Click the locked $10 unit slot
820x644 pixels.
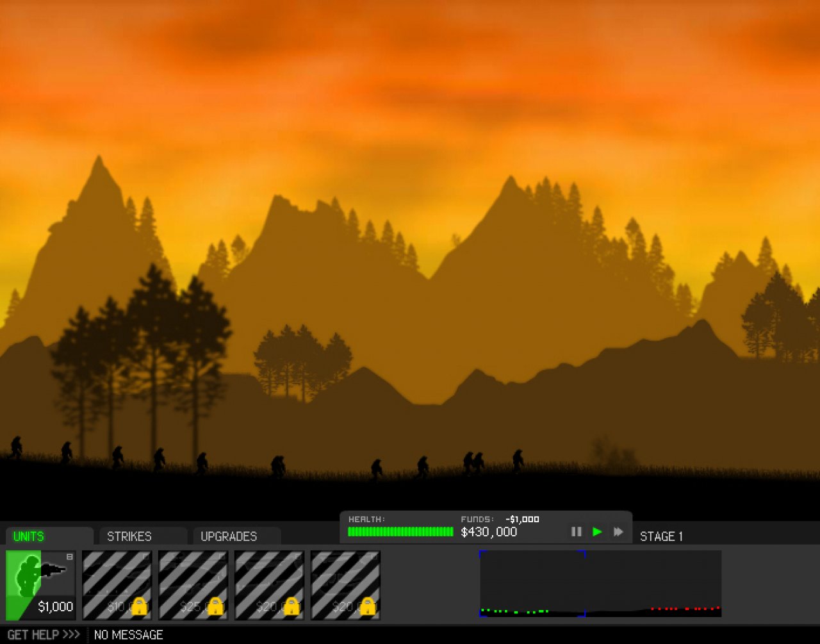tap(117, 585)
